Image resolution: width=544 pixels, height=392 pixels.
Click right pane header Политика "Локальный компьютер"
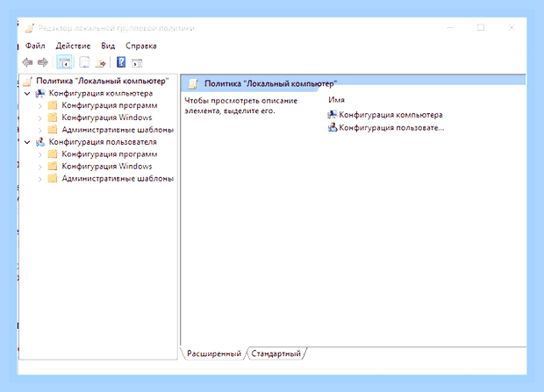click(270, 83)
